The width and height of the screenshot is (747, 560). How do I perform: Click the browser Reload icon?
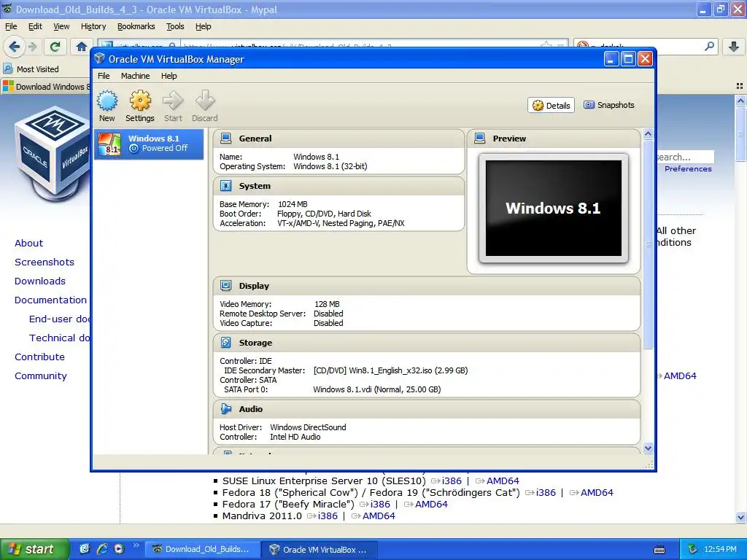click(x=55, y=47)
